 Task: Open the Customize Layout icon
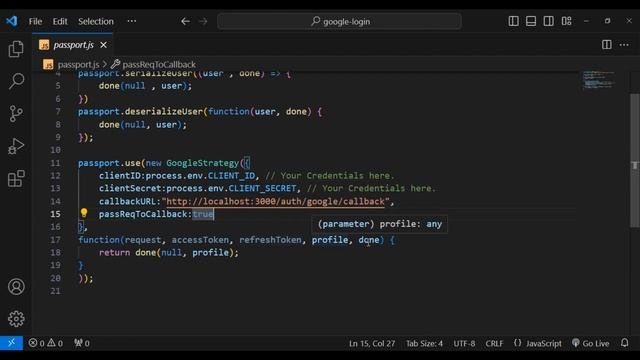[x=567, y=21]
